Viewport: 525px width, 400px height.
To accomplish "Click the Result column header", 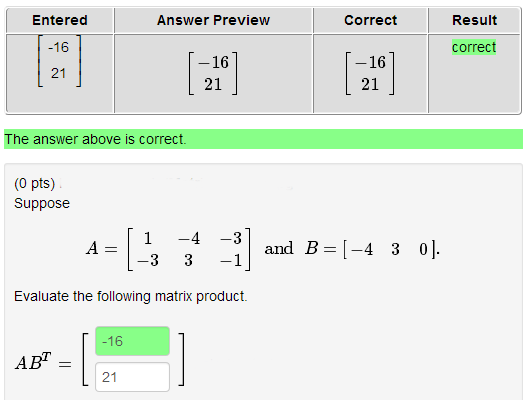I will [x=474, y=20].
